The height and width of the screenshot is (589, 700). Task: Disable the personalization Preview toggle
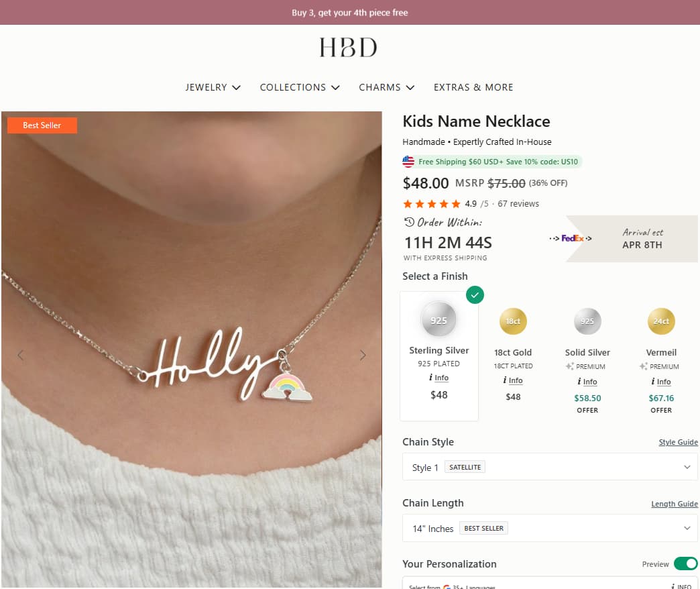685,564
